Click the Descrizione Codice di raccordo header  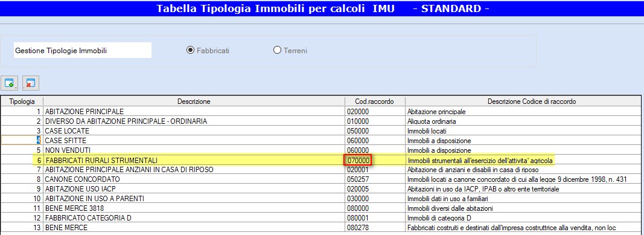[523, 101]
